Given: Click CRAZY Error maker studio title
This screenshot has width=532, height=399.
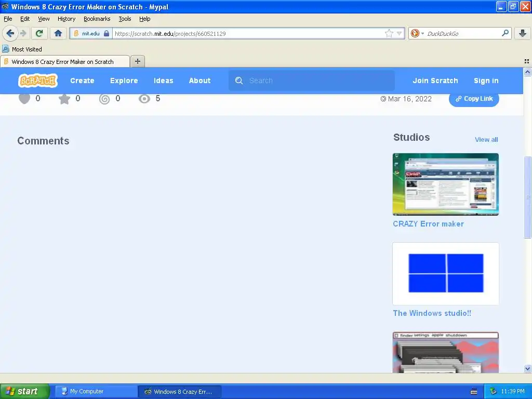Looking at the screenshot, I should [428, 224].
